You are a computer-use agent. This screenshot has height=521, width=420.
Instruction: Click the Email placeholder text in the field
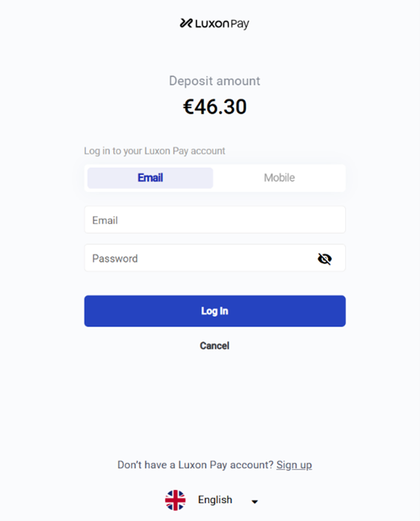coord(105,220)
